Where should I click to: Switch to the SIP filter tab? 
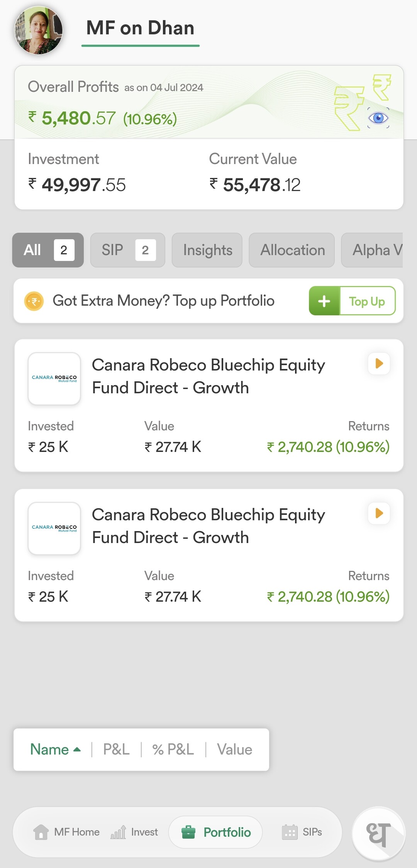click(127, 250)
